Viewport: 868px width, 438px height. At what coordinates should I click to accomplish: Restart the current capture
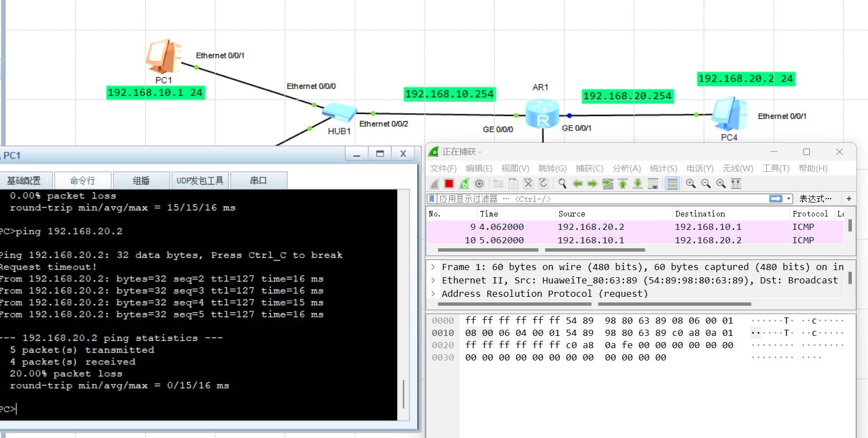[464, 184]
